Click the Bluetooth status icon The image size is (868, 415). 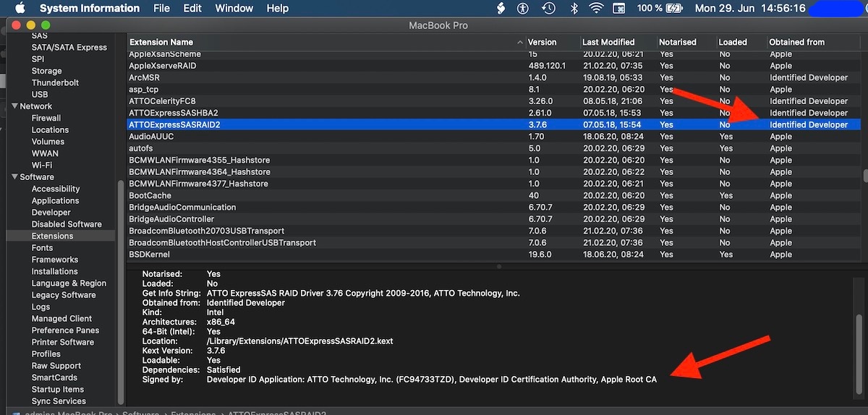(x=574, y=9)
